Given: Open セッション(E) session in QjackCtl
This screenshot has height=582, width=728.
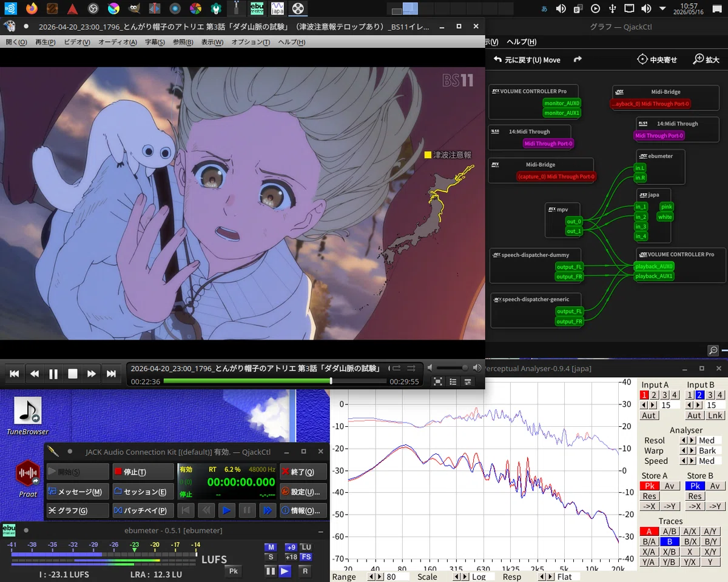Looking at the screenshot, I should click(x=143, y=491).
